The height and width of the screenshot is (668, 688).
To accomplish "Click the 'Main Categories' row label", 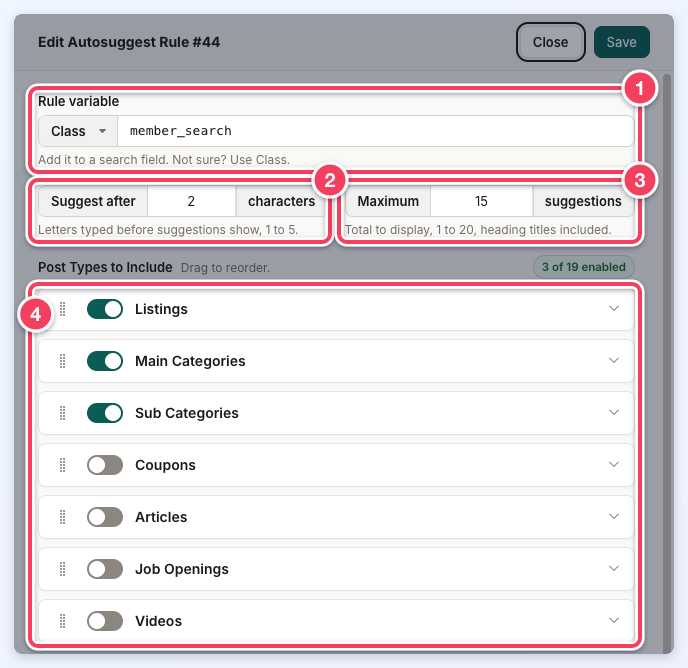I will pos(190,361).
